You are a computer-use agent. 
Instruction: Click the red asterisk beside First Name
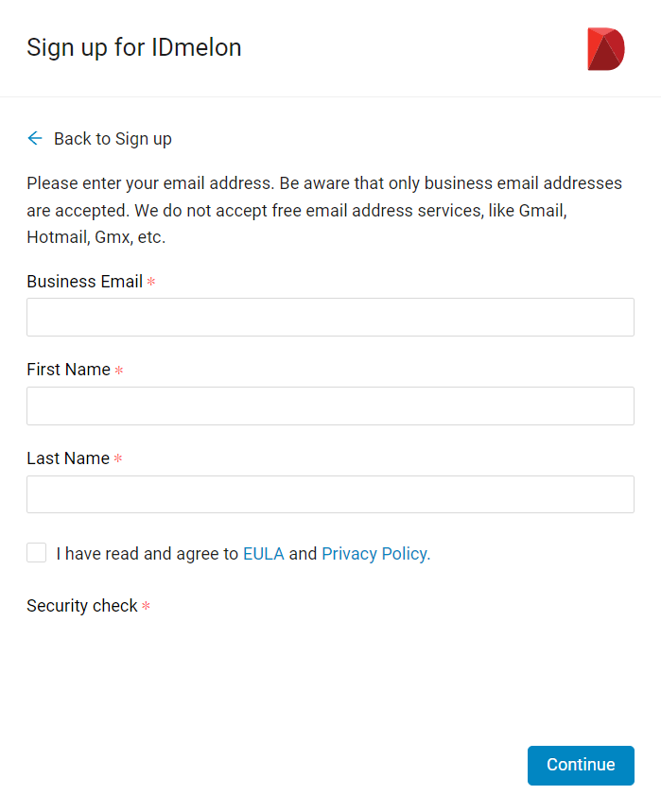(119, 370)
